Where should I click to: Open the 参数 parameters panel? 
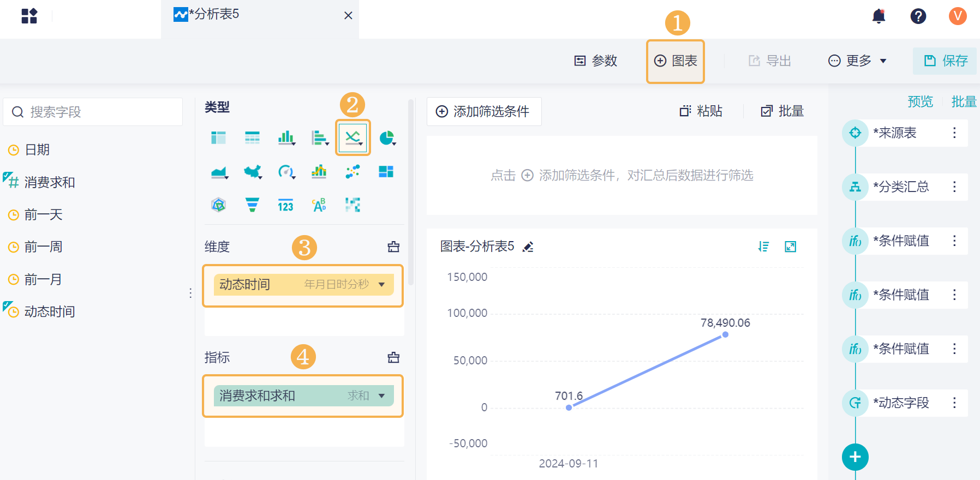(596, 61)
